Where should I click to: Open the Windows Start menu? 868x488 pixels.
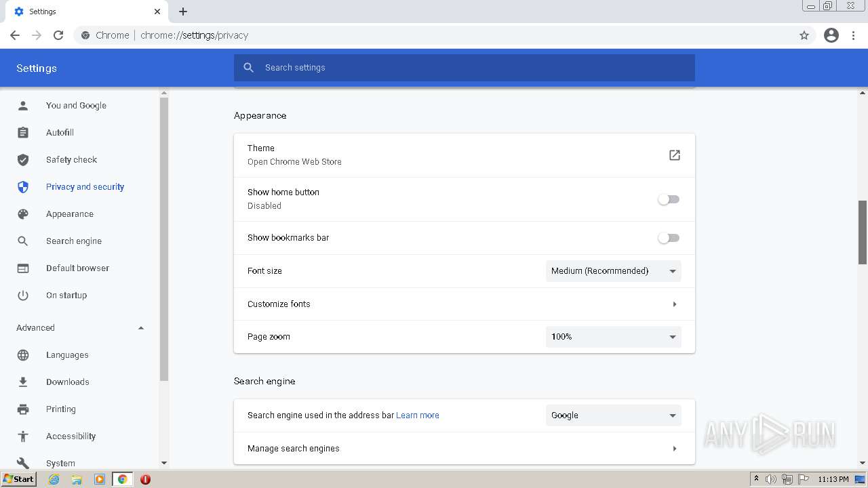tap(19, 479)
